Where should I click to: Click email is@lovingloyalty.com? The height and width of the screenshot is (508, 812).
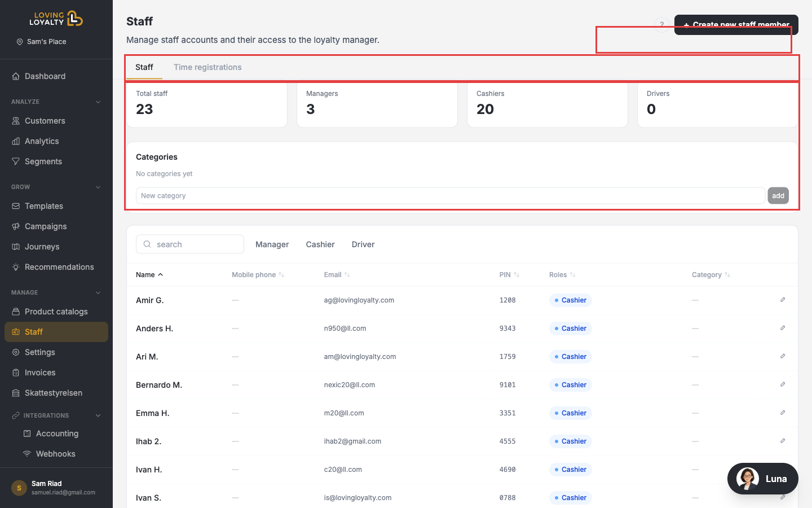pyautogui.click(x=358, y=498)
